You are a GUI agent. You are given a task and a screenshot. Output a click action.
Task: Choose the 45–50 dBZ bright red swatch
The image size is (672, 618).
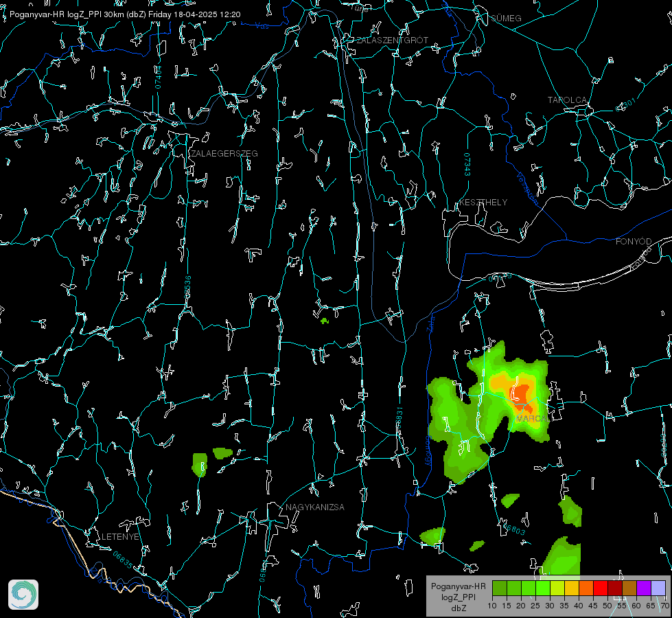click(601, 588)
